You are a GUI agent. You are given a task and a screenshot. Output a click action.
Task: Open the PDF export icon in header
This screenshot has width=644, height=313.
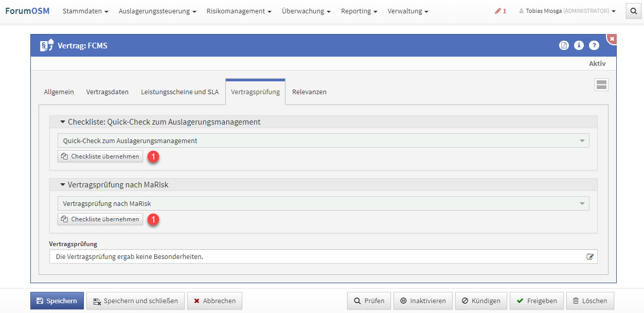point(564,45)
